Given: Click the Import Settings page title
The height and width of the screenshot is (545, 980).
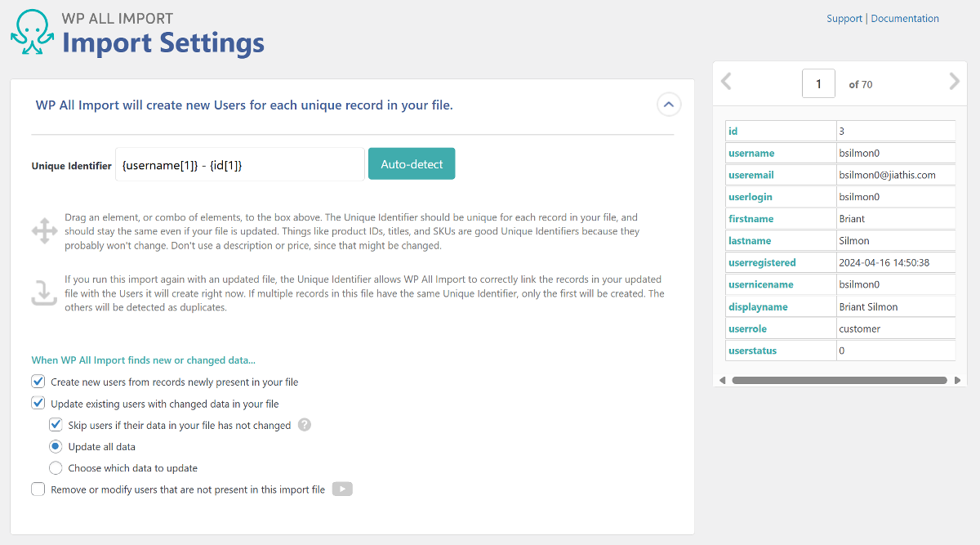Looking at the screenshot, I should [x=163, y=42].
